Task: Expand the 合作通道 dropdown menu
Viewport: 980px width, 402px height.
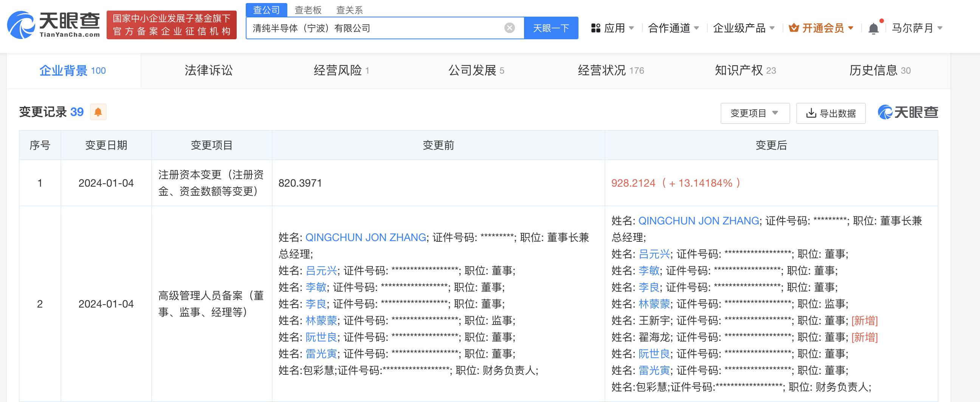Action: [x=673, y=28]
